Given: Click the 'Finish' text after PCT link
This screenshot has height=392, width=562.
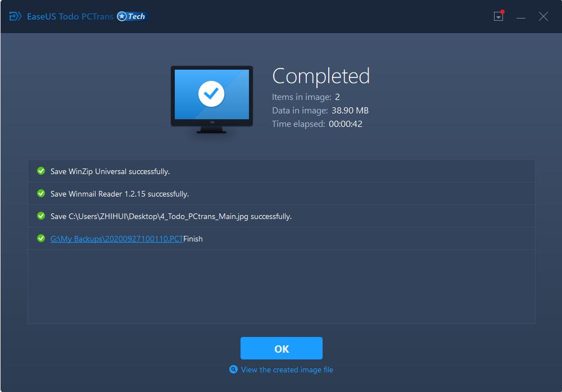Looking at the screenshot, I should coord(193,239).
